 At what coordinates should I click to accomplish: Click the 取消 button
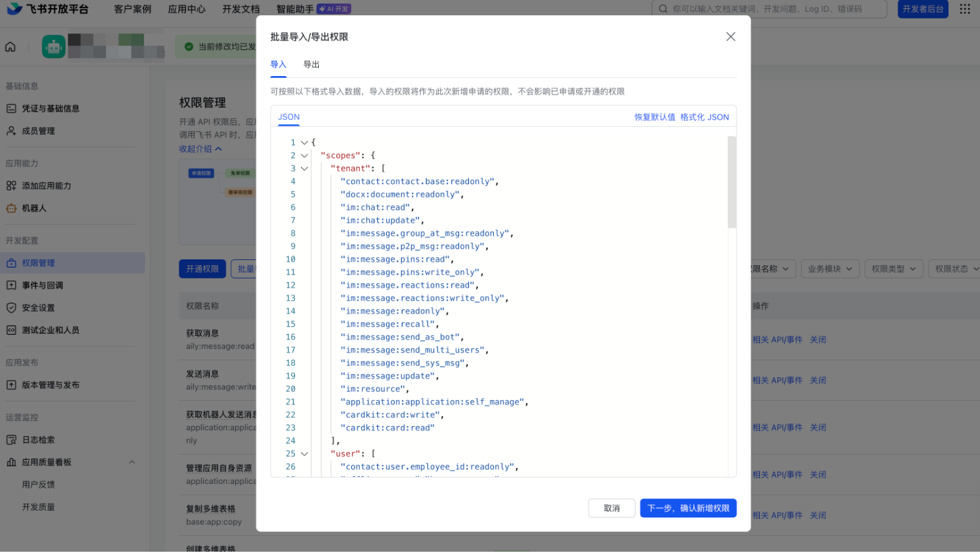pos(612,508)
